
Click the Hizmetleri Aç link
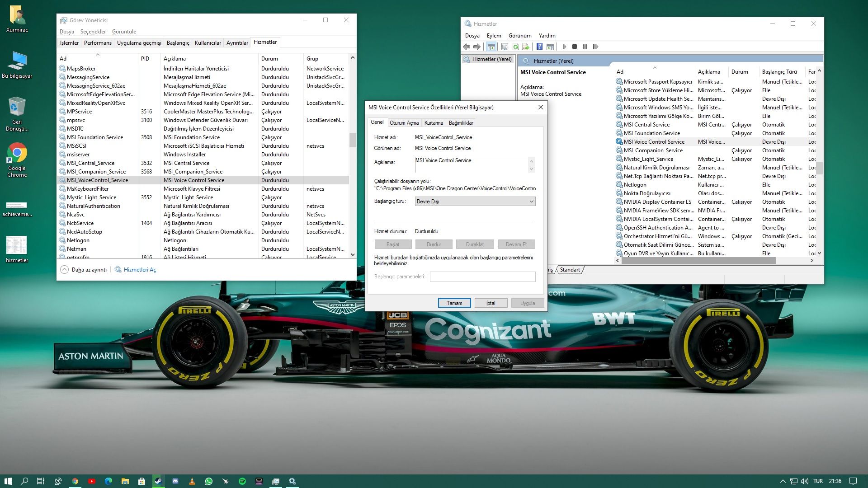(139, 270)
